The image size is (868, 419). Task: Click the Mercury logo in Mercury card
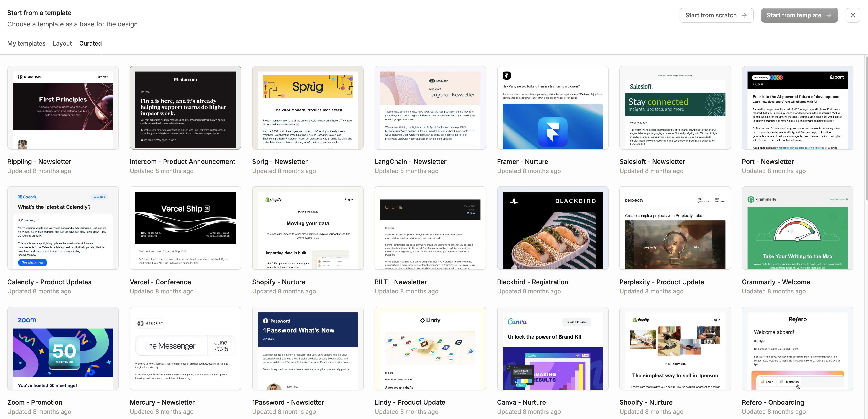(150, 323)
